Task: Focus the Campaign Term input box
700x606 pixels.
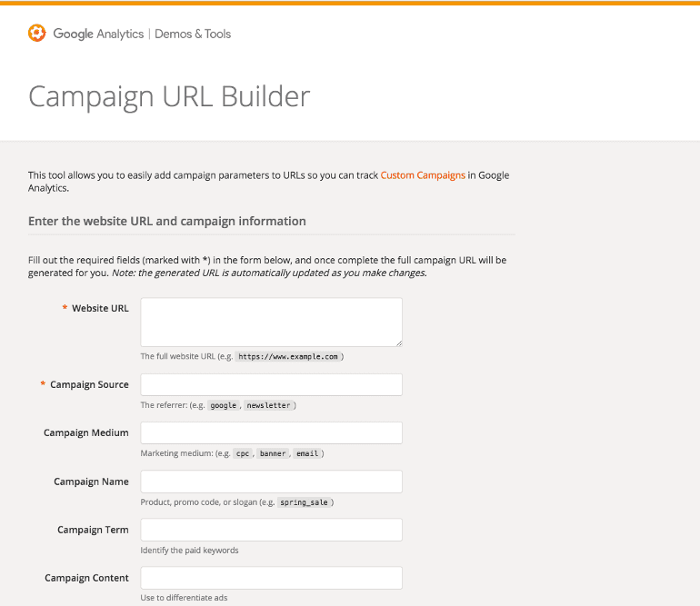Action: click(272, 530)
